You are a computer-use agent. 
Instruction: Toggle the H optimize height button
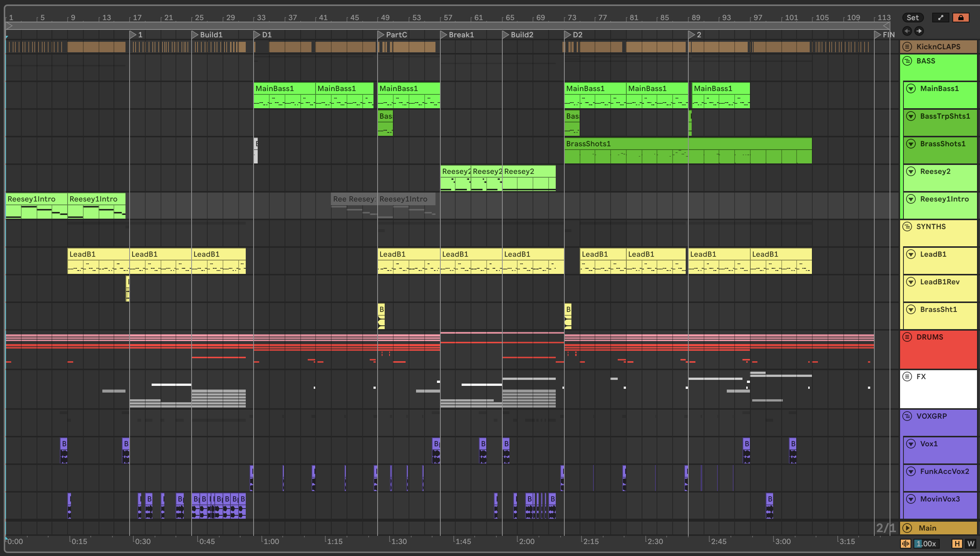click(x=957, y=543)
